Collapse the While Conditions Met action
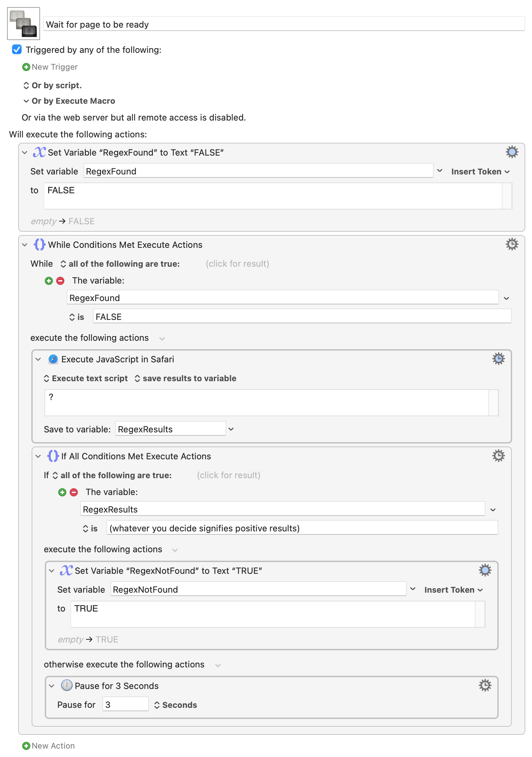The width and height of the screenshot is (532, 757). [x=25, y=245]
